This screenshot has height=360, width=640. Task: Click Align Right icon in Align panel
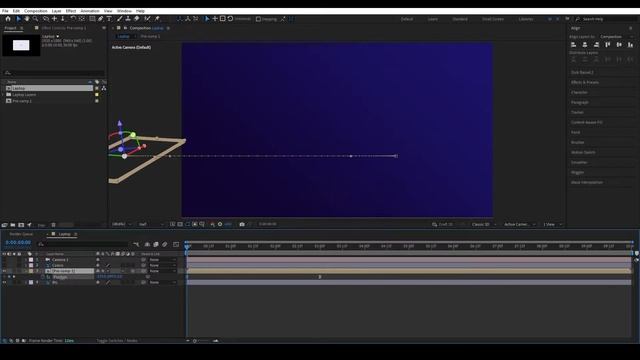coord(596,44)
